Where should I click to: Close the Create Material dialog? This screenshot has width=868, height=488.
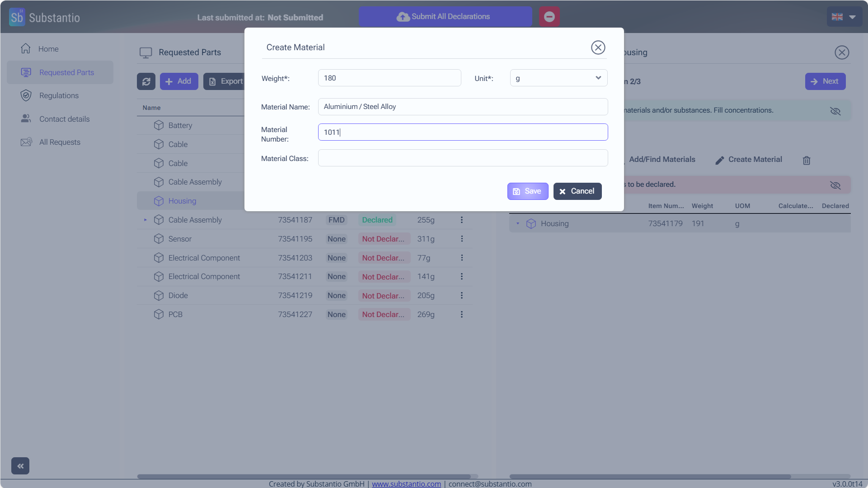coord(598,47)
